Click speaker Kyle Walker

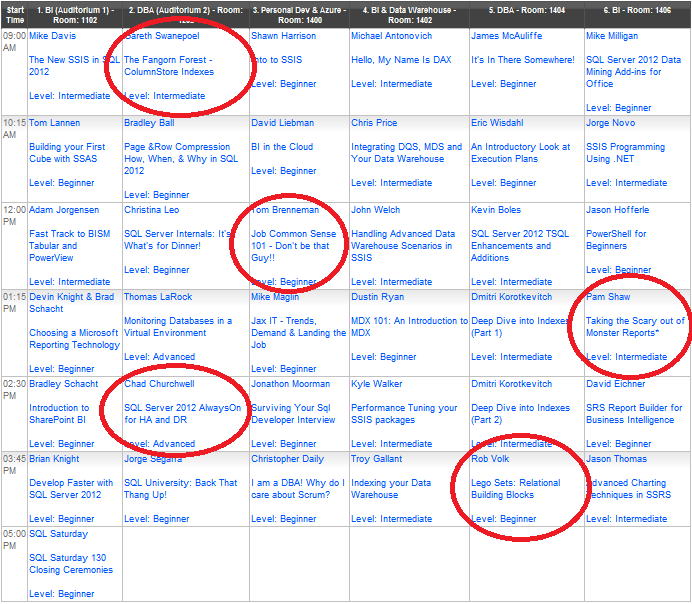376,383
